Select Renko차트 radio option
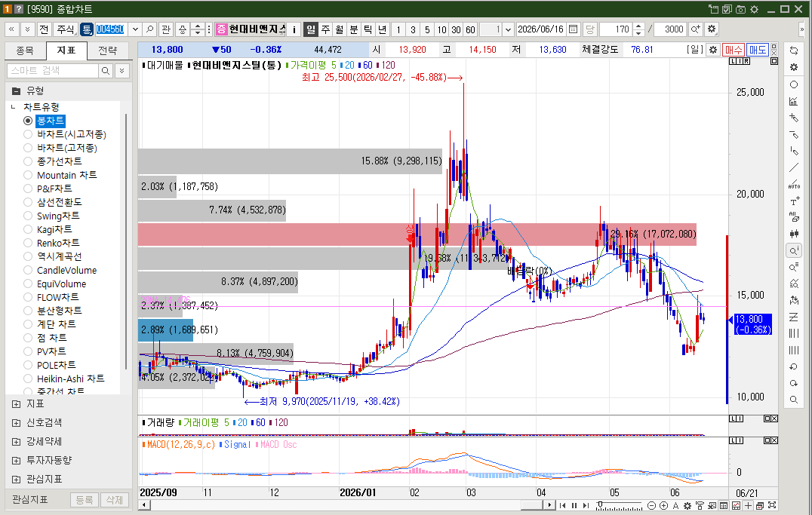The height and width of the screenshot is (515, 812). click(28, 243)
